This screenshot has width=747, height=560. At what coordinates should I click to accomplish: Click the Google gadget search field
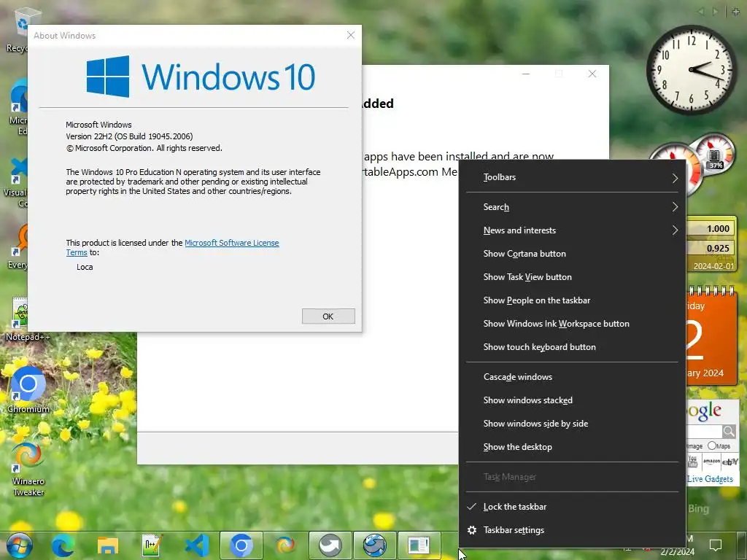pyautogui.click(x=704, y=432)
